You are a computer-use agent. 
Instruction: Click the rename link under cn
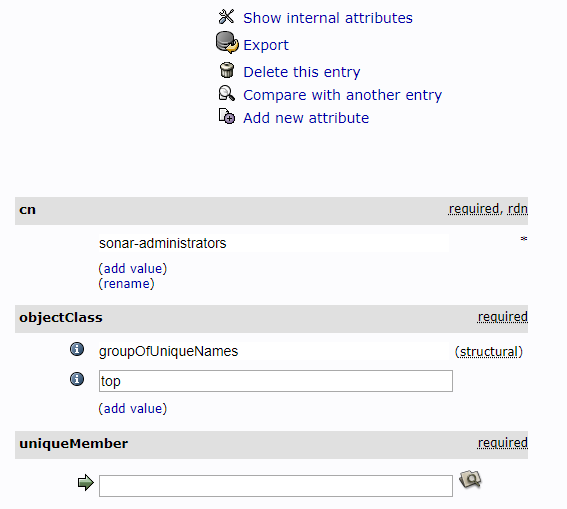[x=126, y=284]
